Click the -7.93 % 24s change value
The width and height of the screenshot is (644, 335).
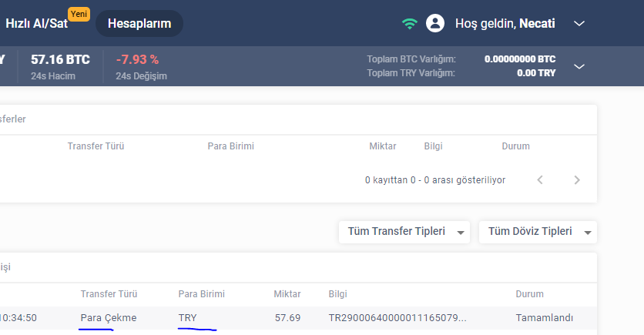click(x=137, y=59)
